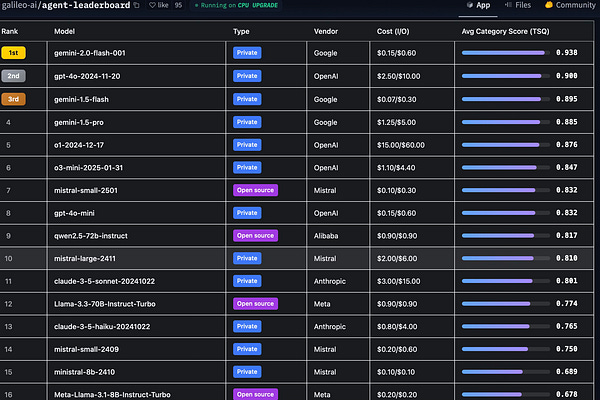Select gpt-4o-2024-11-20 model name
The width and height of the screenshot is (600, 400).
click(87, 76)
